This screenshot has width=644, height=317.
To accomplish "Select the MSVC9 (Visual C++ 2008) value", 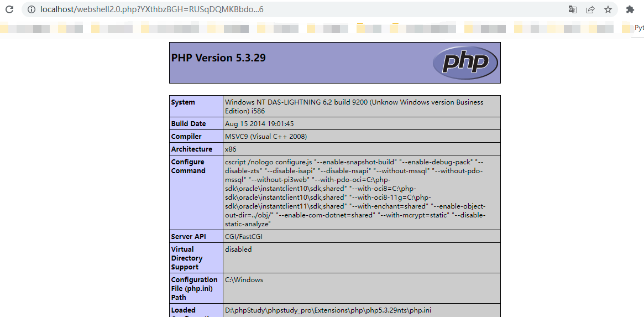I will [266, 137].
